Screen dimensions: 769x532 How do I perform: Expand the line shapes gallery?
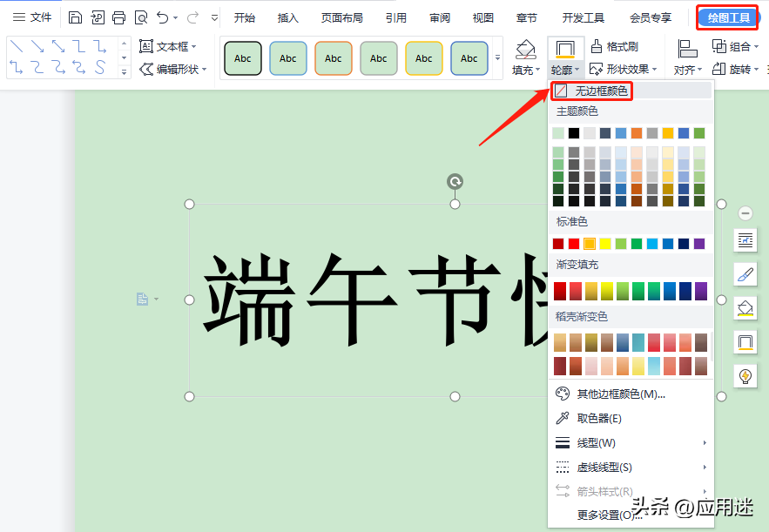tap(124, 71)
